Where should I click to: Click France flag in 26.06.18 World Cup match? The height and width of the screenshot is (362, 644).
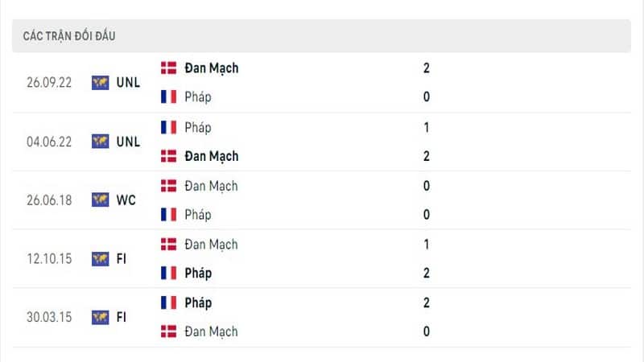(168, 215)
